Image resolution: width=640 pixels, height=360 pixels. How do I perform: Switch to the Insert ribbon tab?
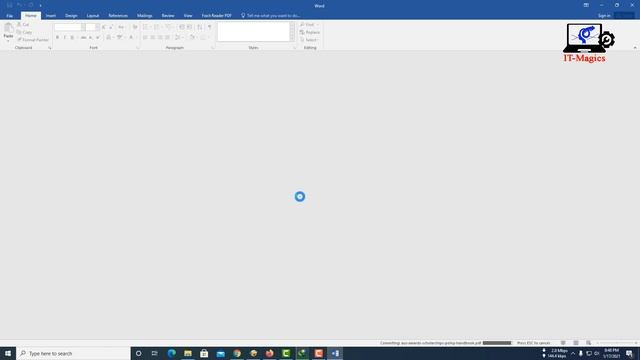[51, 16]
